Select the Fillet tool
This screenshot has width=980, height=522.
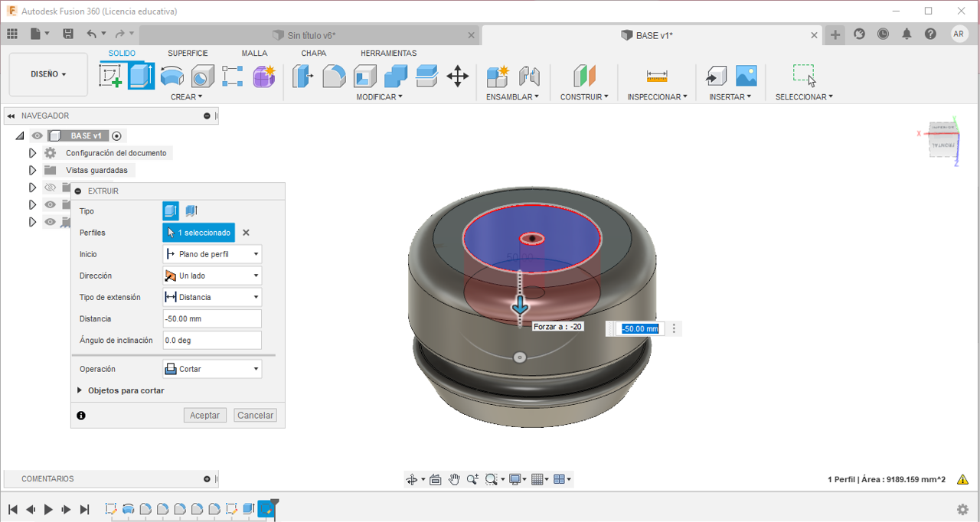pyautogui.click(x=334, y=76)
